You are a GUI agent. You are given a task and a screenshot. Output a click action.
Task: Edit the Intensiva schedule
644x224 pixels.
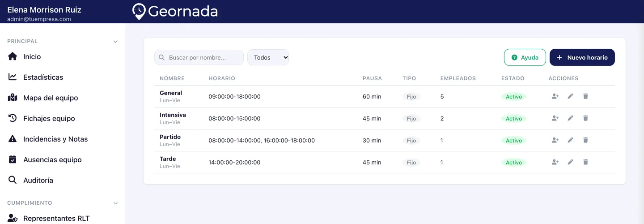[x=570, y=118]
